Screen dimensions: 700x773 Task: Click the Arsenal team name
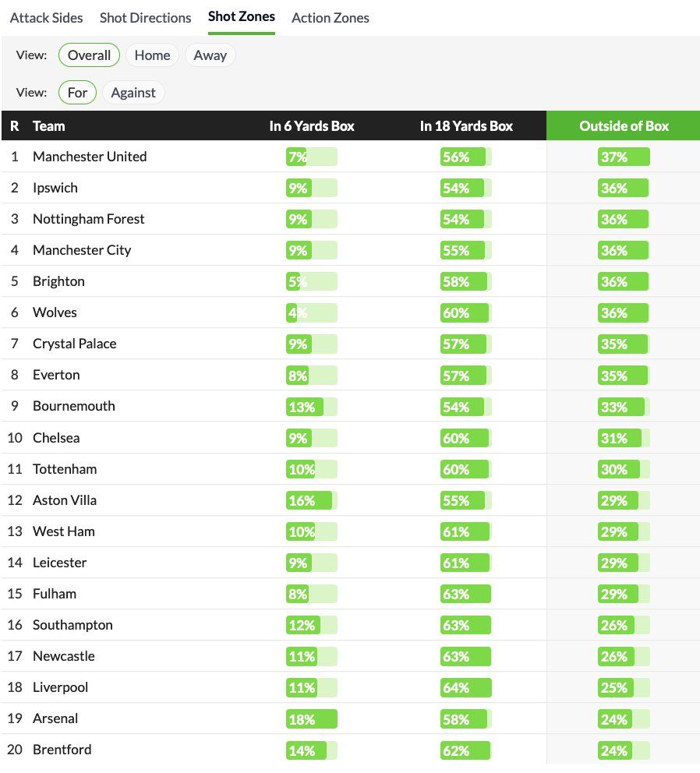pyautogui.click(x=55, y=718)
